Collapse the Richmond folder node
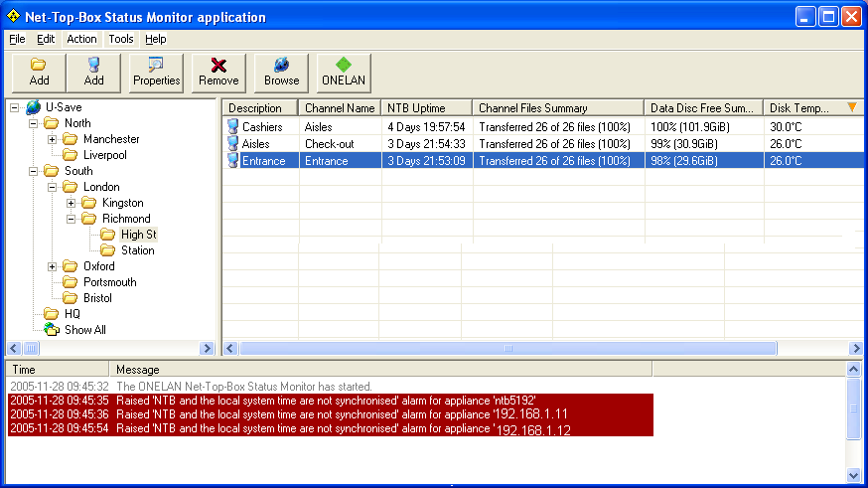Image resolution: width=868 pixels, height=488 pixels. pyautogui.click(x=71, y=219)
